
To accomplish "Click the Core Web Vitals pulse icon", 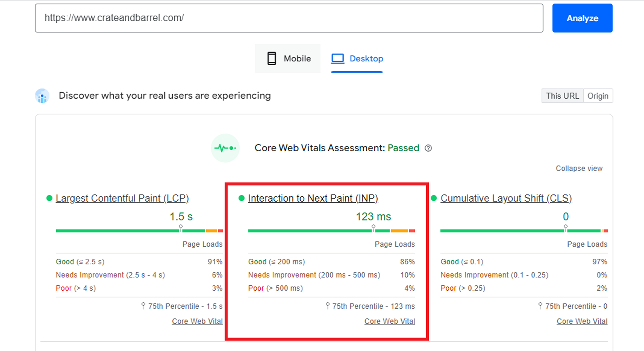I will click(225, 148).
